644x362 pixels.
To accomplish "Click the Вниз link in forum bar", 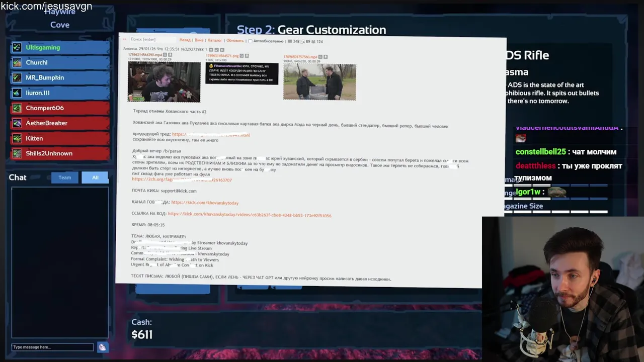I will pyautogui.click(x=199, y=40).
